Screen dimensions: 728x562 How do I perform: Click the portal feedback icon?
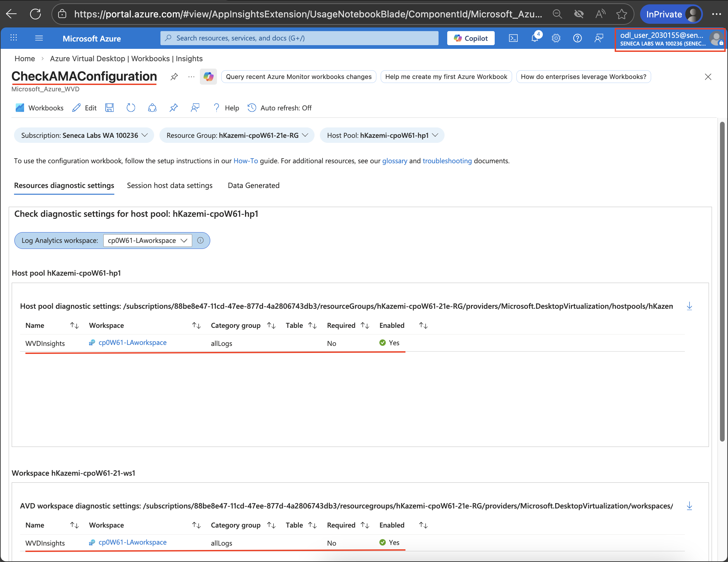click(599, 38)
